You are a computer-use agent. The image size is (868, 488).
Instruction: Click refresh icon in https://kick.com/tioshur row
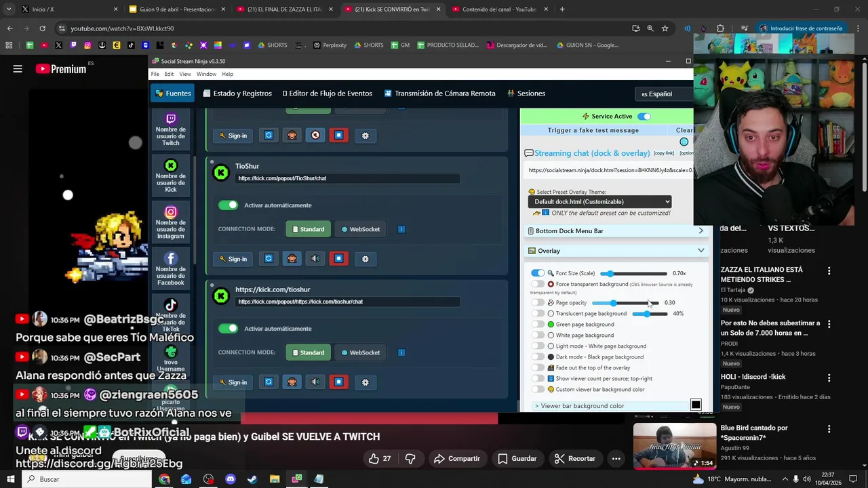tap(269, 382)
